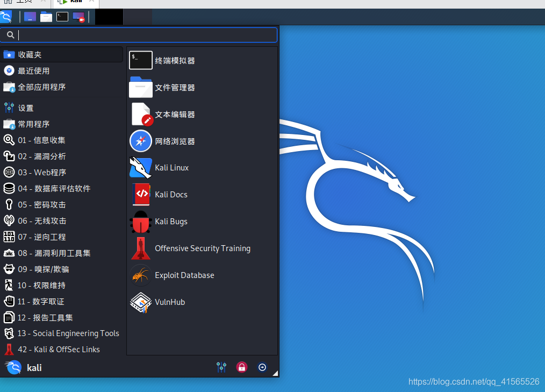Click the log out arrow button
Image resolution: width=545 pixels, height=392 pixels.
pyautogui.click(x=262, y=367)
